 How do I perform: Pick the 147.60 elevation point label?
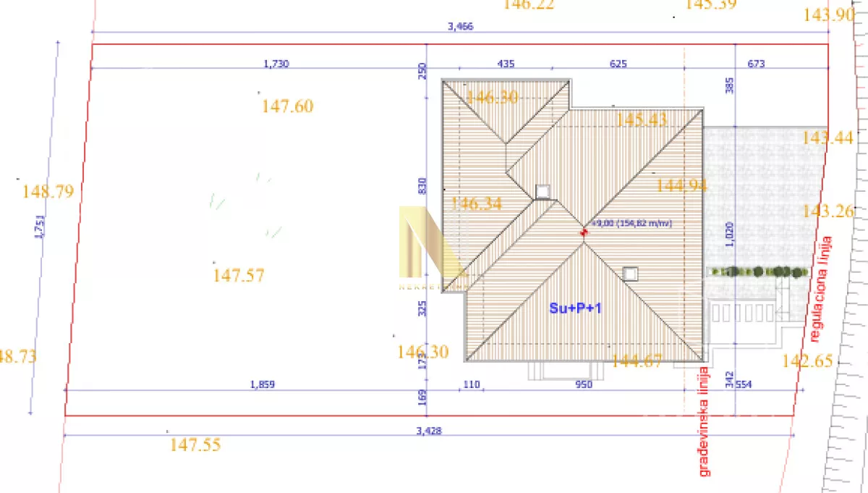click(287, 106)
